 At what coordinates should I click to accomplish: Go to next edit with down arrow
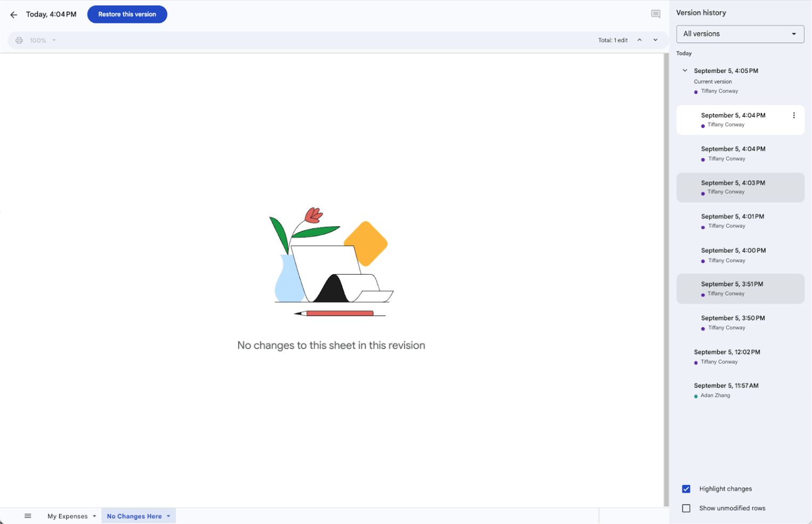(655, 40)
